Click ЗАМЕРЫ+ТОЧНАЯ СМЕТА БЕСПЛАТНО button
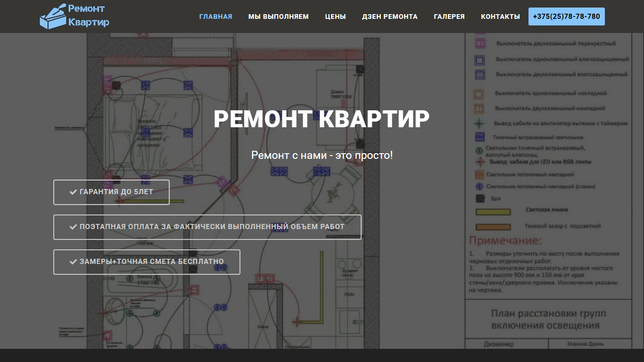The width and height of the screenshot is (644, 362). 147,262
